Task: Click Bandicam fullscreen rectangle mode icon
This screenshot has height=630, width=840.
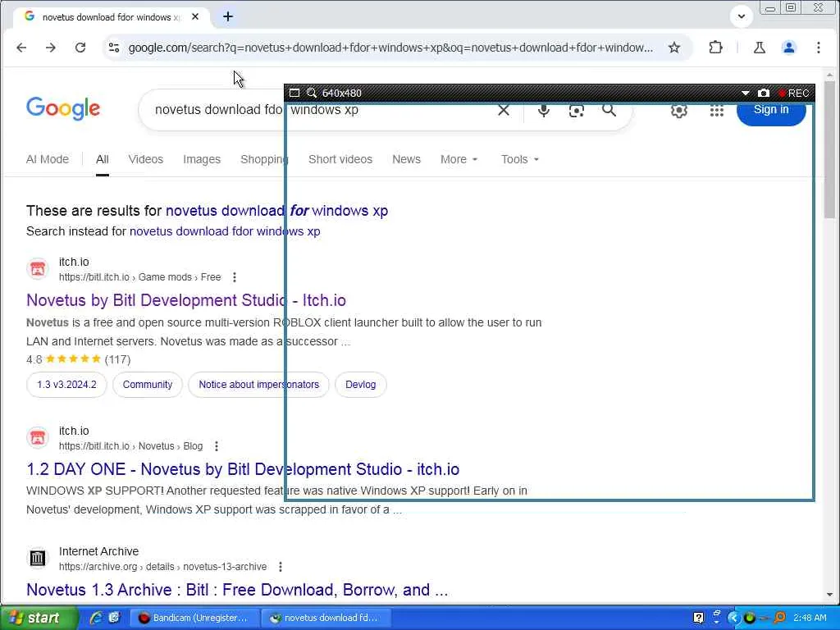Action: pyautogui.click(x=294, y=93)
